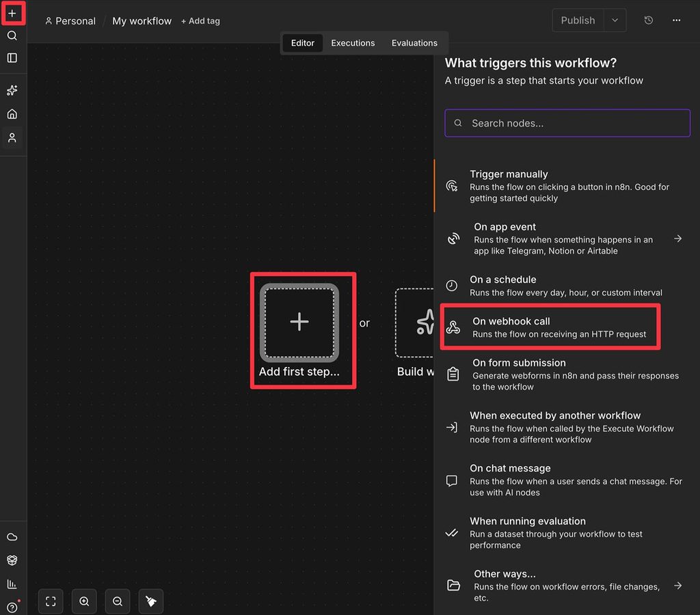Click the signal icon beside On app event
The width and height of the screenshot is (700, 615).
[x=453, y=238]
